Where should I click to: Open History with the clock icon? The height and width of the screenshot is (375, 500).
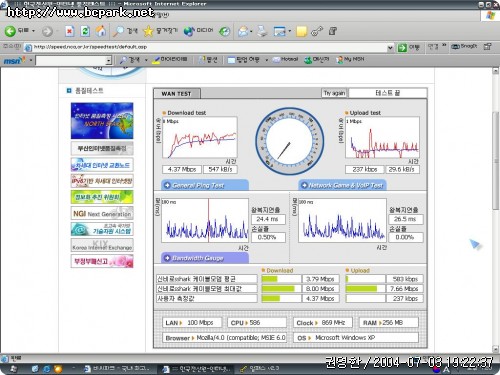(x=224, y=31)
